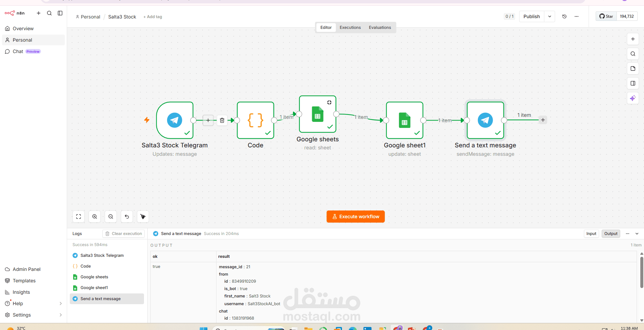Viewport: 644px width, 330px height.
Task: Select Send a text message node
Action: [x=485, y=120]
